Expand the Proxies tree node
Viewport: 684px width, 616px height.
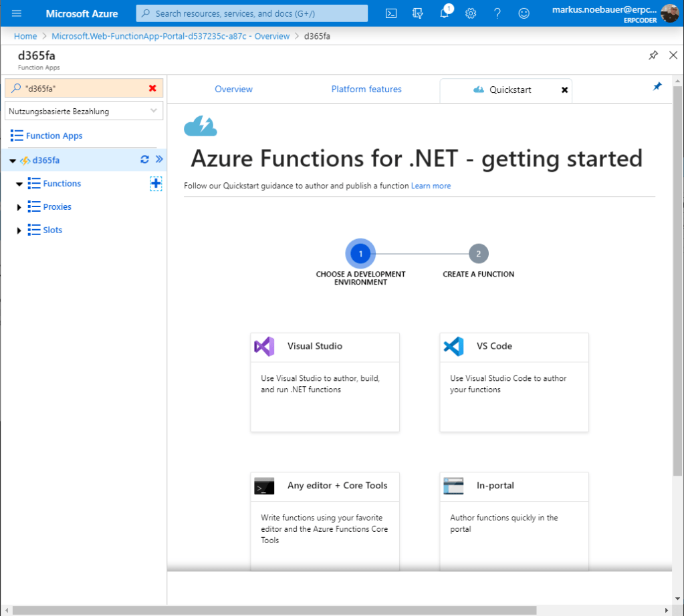[x=20, y=206]
